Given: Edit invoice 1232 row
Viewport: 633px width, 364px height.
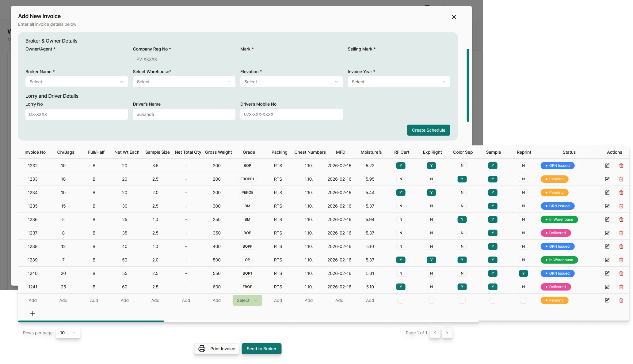Looking at the screenshot, I should click(607, 166).
